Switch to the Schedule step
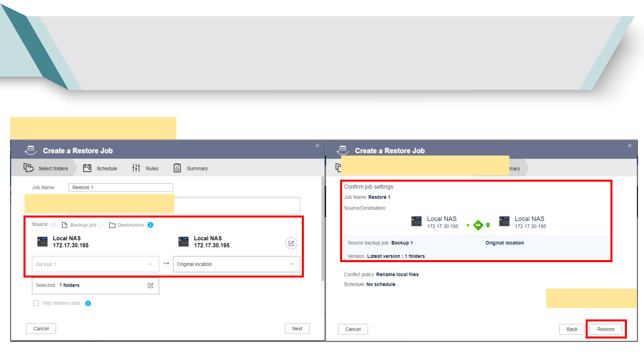The image size is (644, 362). (100, 168)
